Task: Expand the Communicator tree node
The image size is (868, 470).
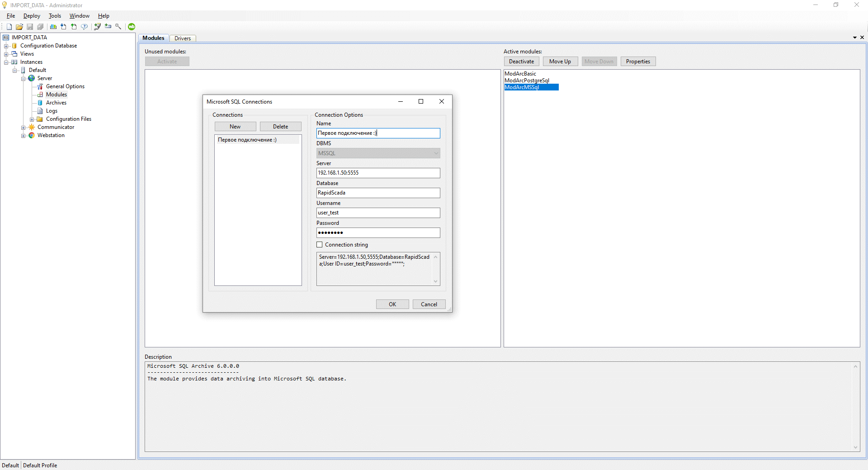Action: (x=24, y=127)
